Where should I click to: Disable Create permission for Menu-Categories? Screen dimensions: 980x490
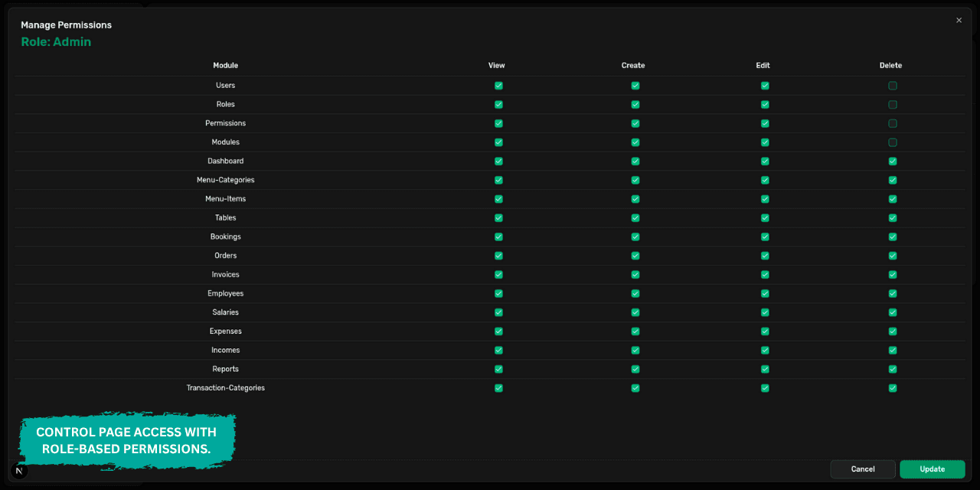point(635,180)
